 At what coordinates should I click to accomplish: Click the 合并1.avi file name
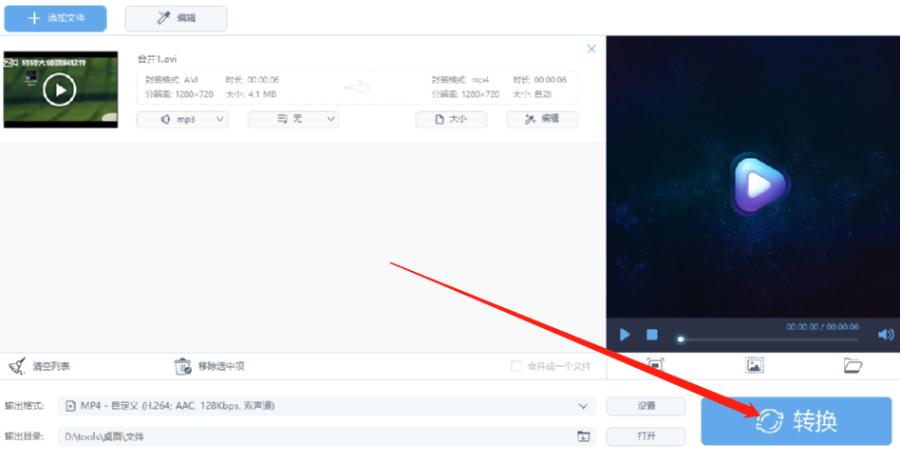157,59
